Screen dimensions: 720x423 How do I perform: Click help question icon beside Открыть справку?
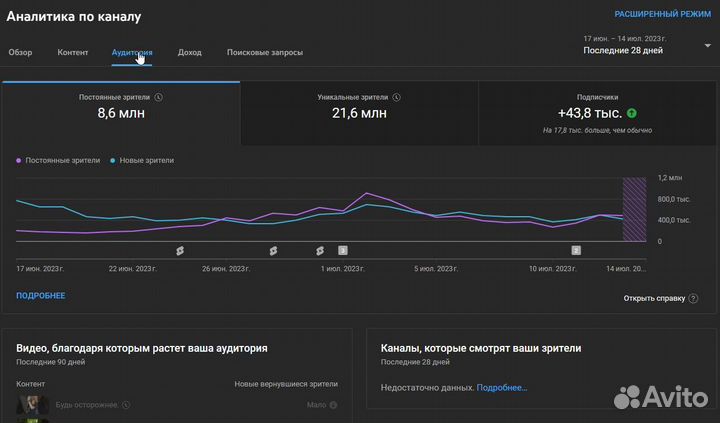pos(694,298)
